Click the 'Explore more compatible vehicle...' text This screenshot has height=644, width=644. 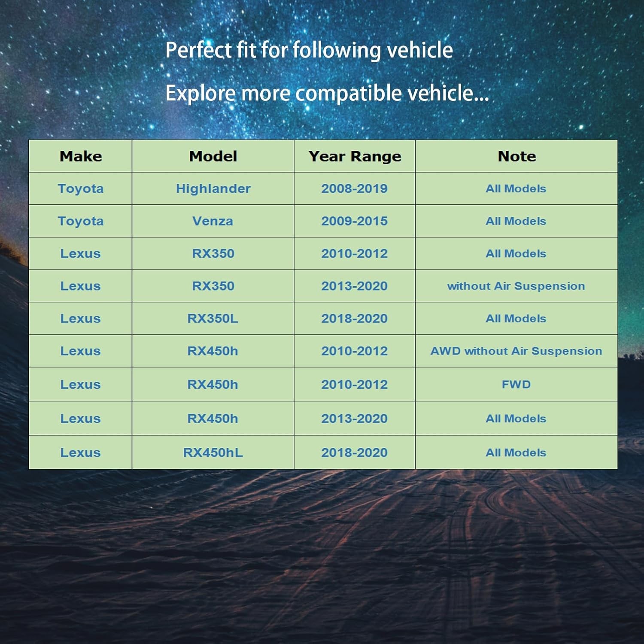[x=327, y=93]
